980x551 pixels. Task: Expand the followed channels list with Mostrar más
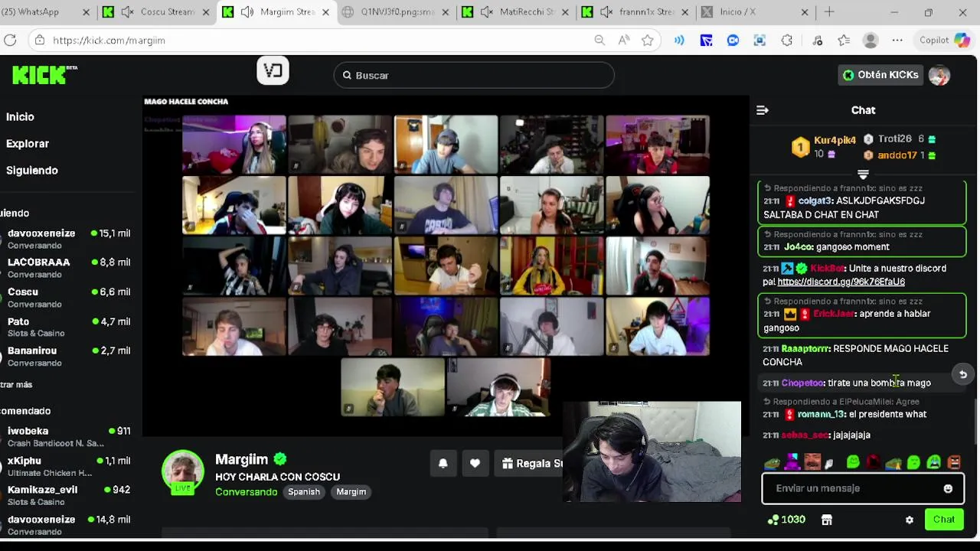tap(16, 385)
